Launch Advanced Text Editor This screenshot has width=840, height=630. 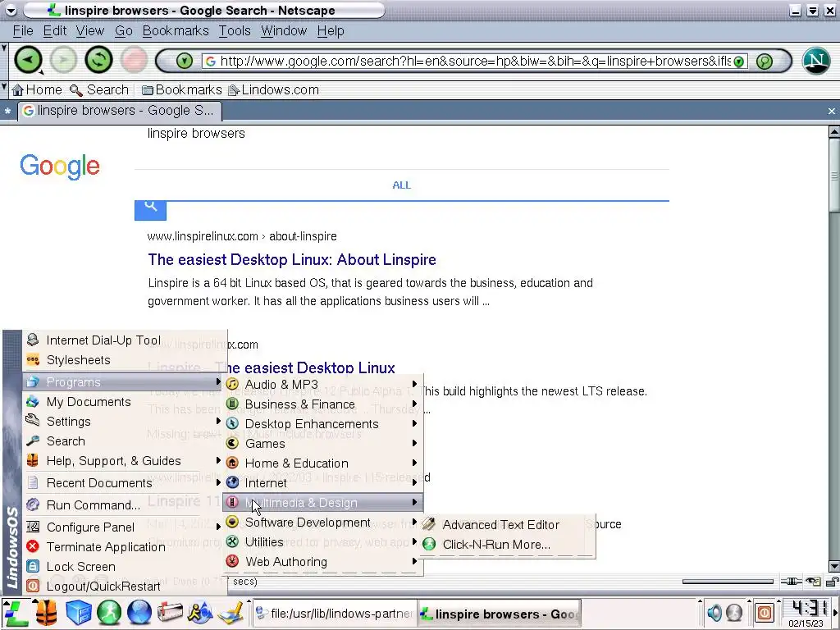click(x=507, y=525)
